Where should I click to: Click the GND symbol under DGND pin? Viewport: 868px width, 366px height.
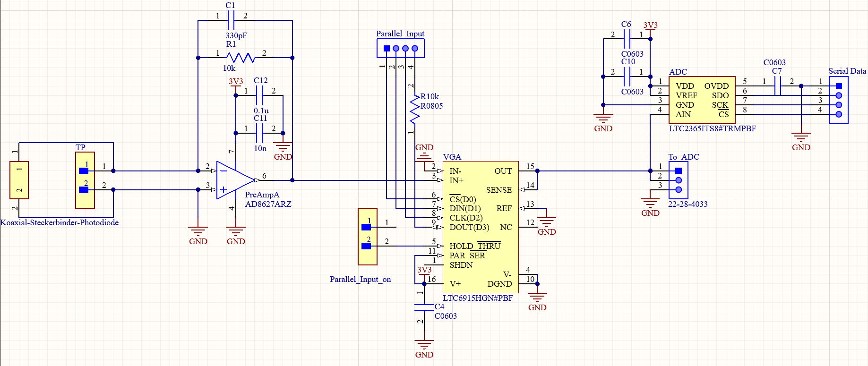pos(537,301)
